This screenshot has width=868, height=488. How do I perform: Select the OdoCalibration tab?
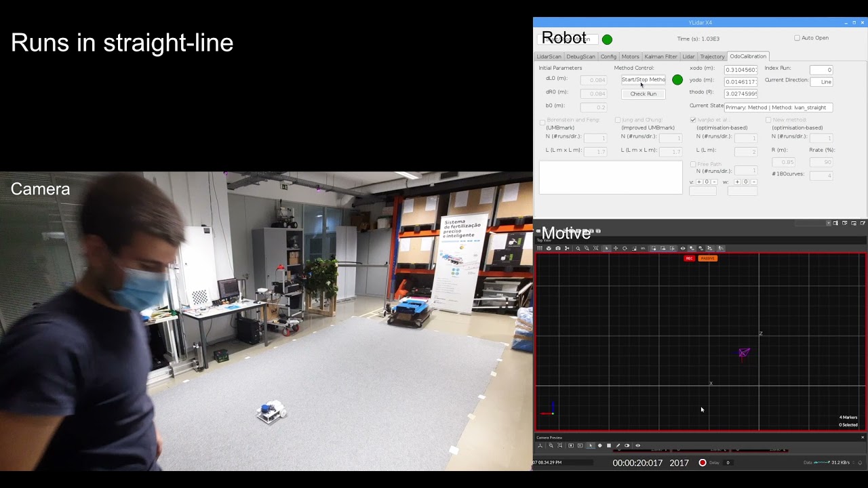(x=748, y=56)
